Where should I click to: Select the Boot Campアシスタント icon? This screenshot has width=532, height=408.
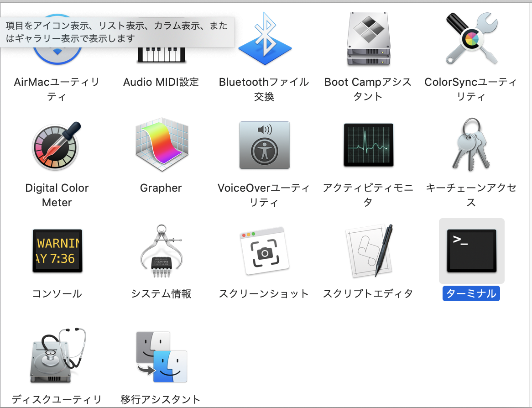click(x=369, y=39)
